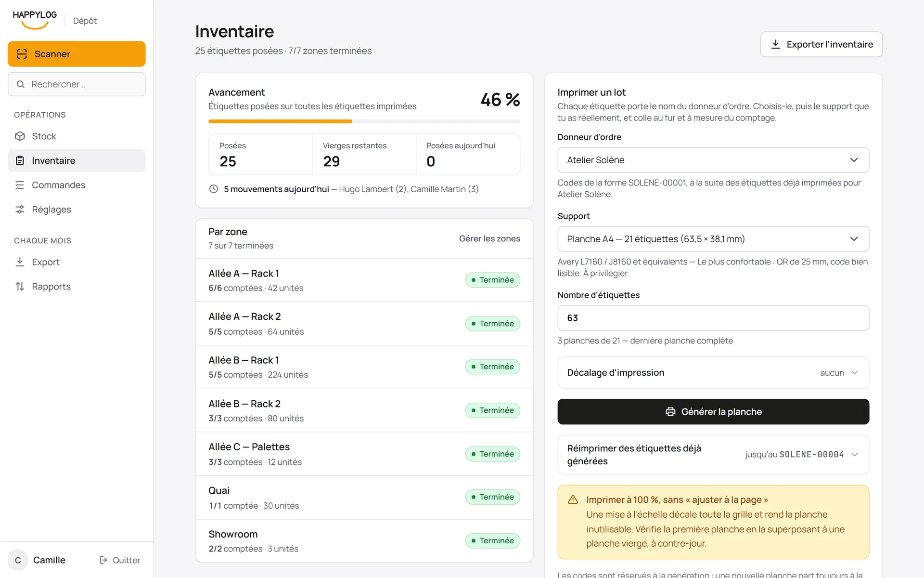
Task: Click the Nombre d'étiquettes field
Action: coord(713,318)
